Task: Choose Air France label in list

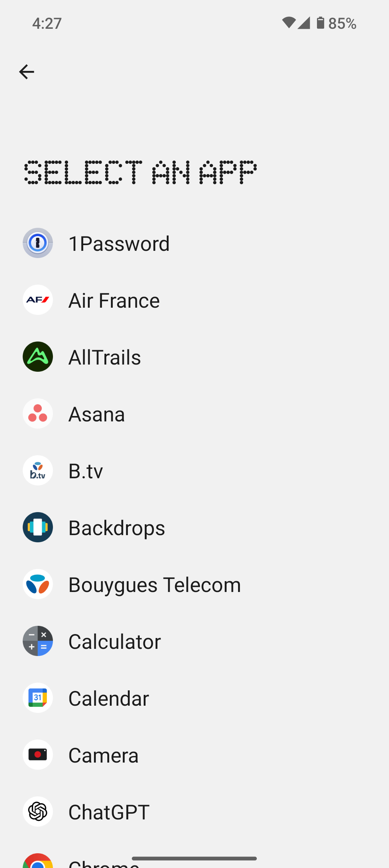Action: (x=114, y=300)
